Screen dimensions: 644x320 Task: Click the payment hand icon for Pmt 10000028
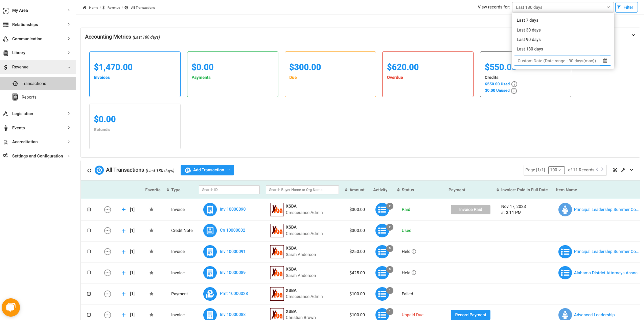[x=210, y=294]
